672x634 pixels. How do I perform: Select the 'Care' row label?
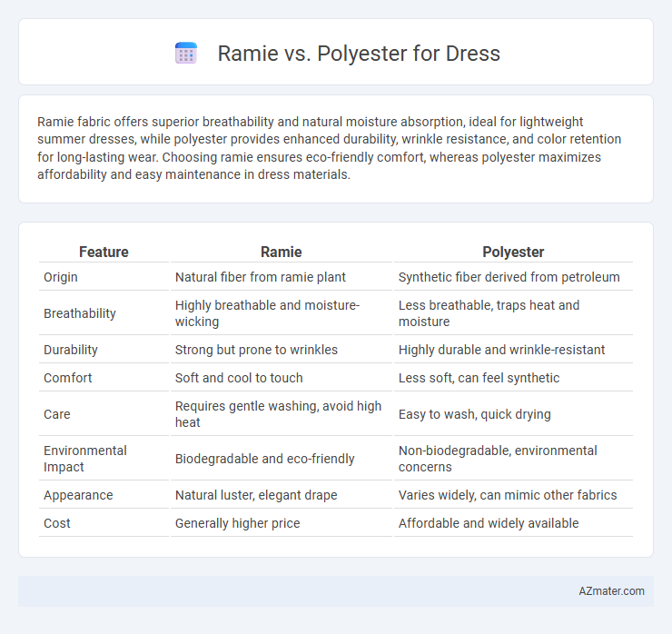pyautogui.click(x=57, y=414)
